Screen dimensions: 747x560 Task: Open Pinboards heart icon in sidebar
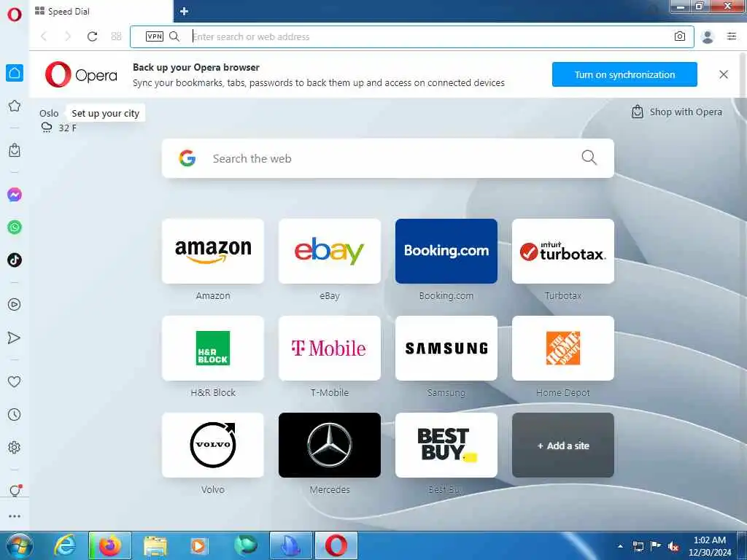15,381
